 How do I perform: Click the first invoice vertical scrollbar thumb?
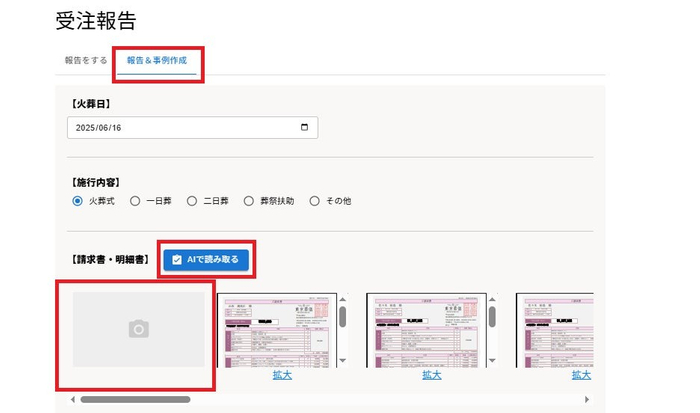pyautogui.click(x=343, y=317)
